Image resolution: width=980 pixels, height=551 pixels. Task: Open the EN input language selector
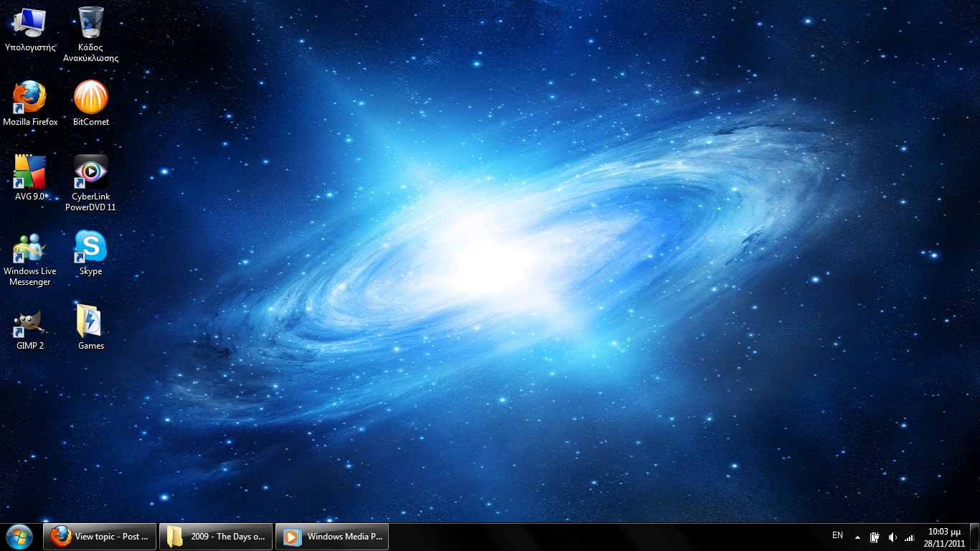tap(837, 535)
